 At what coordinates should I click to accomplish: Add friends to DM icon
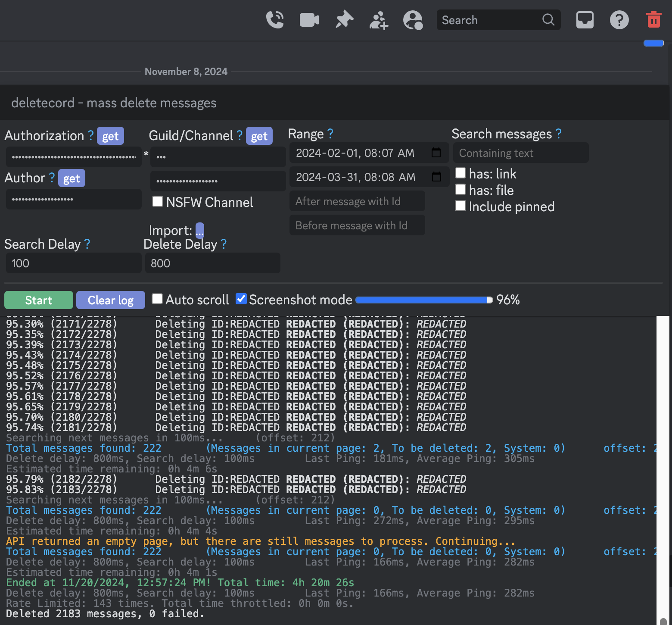(379, 20)
